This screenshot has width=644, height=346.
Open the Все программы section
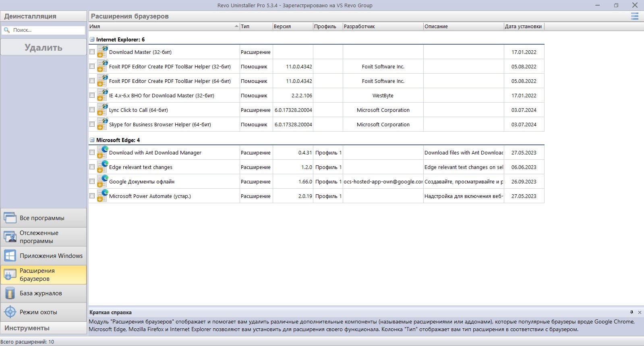(x=43, y=218)
